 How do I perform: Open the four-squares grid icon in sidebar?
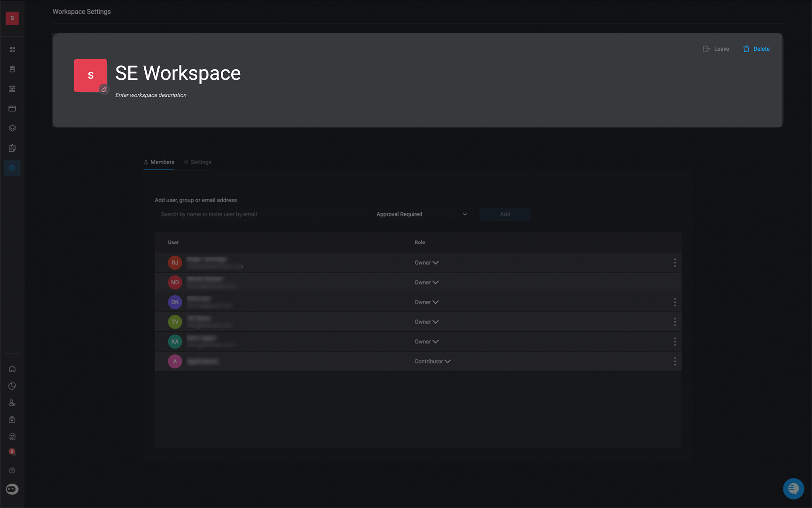pyautogui.click(x=12, y=49)
